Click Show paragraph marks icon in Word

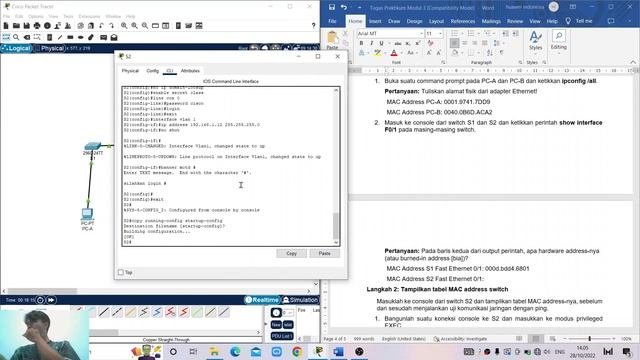click(502, 53)
